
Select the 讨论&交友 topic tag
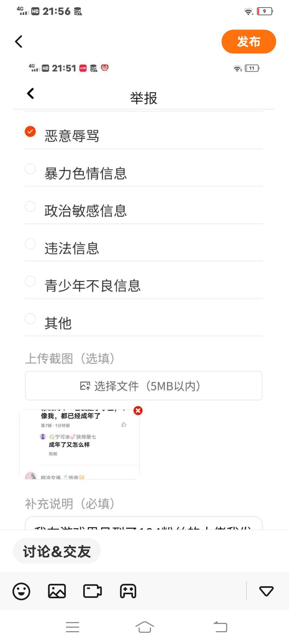coord(57,551)
